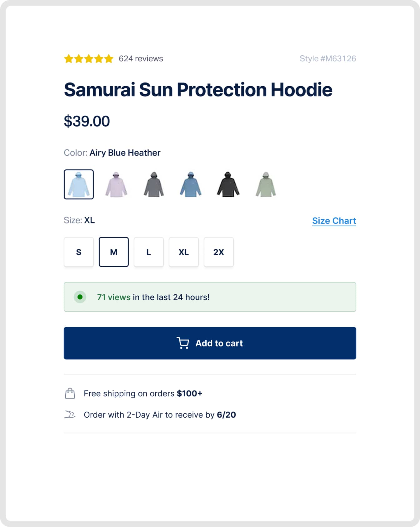Click the middle yellow rating star
420x527 pixels.
[89, 58]
